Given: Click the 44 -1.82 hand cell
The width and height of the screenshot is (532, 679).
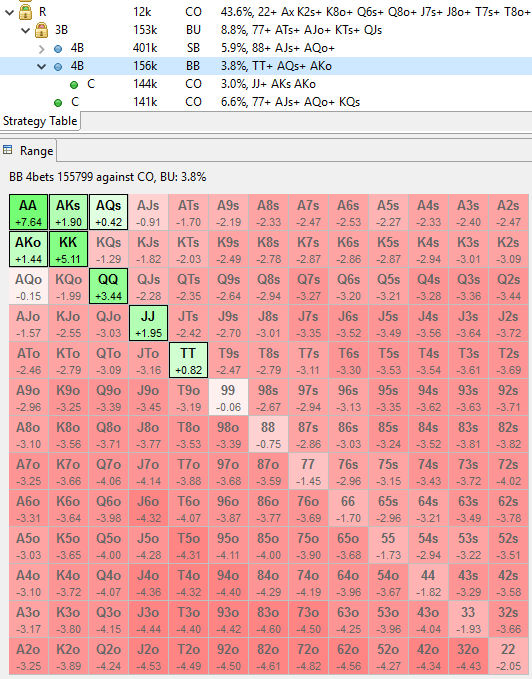Looking at the screenshot, I should tap(428, 582).
